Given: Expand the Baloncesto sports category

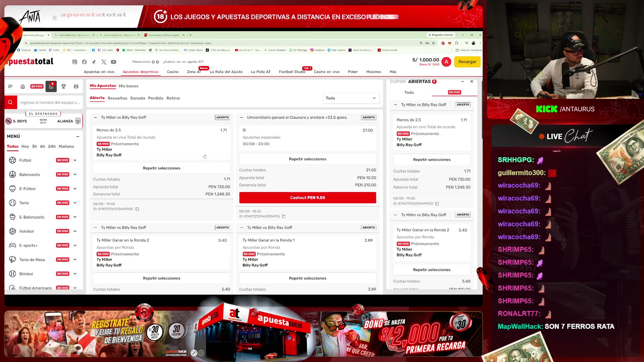Looking at the screenshot, I should point(75,175).
